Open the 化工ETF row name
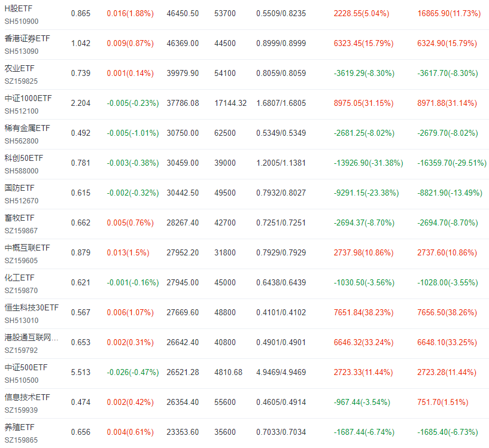Image resolution: width=489 pixels, height=448 pixels. pos(19,278)
